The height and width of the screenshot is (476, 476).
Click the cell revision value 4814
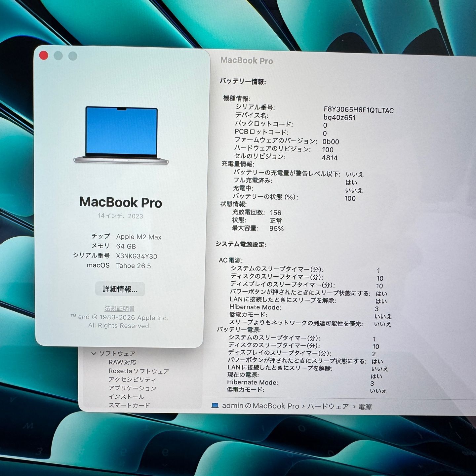click(x=330, y=158)
